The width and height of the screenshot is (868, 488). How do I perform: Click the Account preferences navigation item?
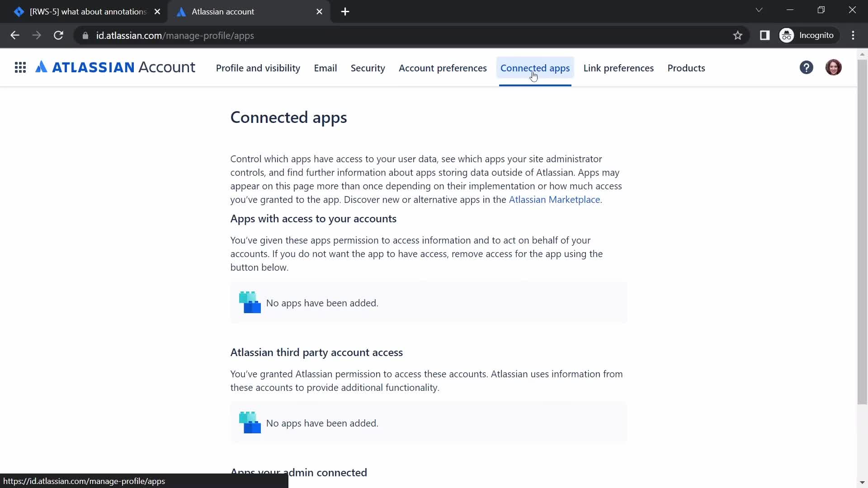pos(442,68)
